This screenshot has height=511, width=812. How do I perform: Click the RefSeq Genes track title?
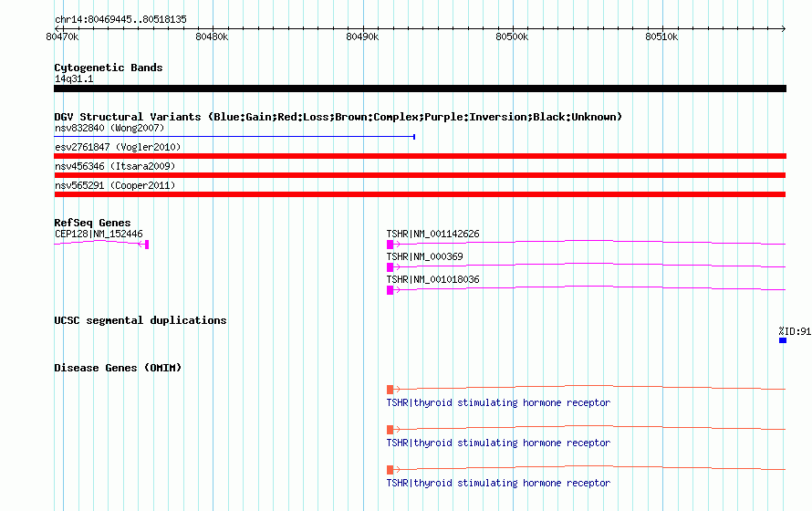92,223
